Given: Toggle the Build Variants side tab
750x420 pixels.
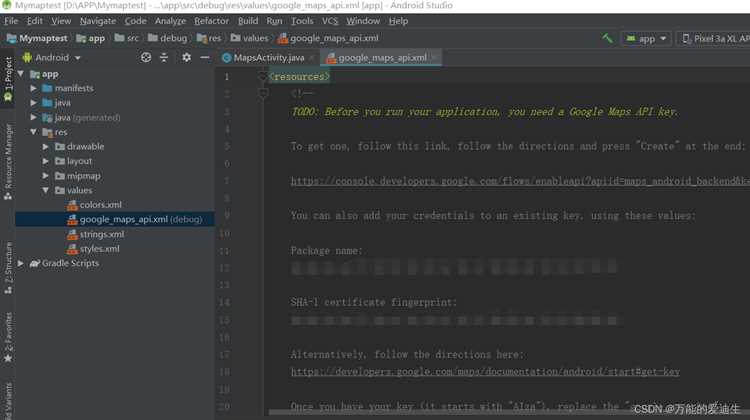Looking at the screenshot, I should click(8, 401).
